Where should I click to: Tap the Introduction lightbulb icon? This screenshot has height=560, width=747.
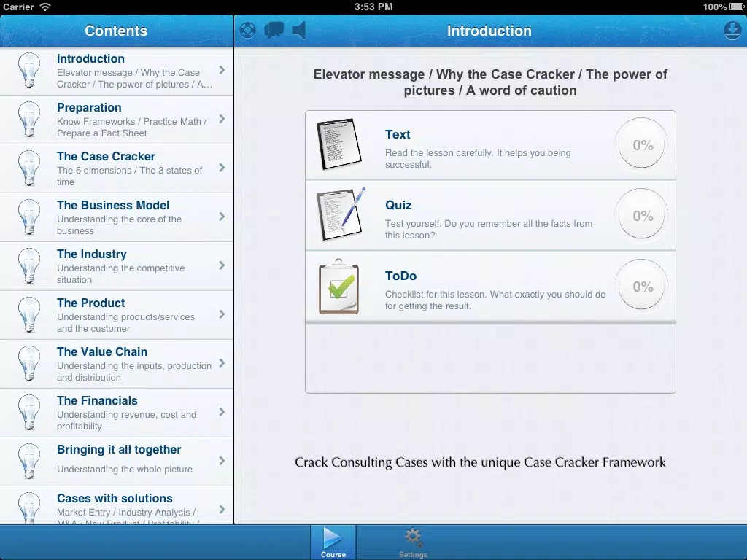point(29,71)
